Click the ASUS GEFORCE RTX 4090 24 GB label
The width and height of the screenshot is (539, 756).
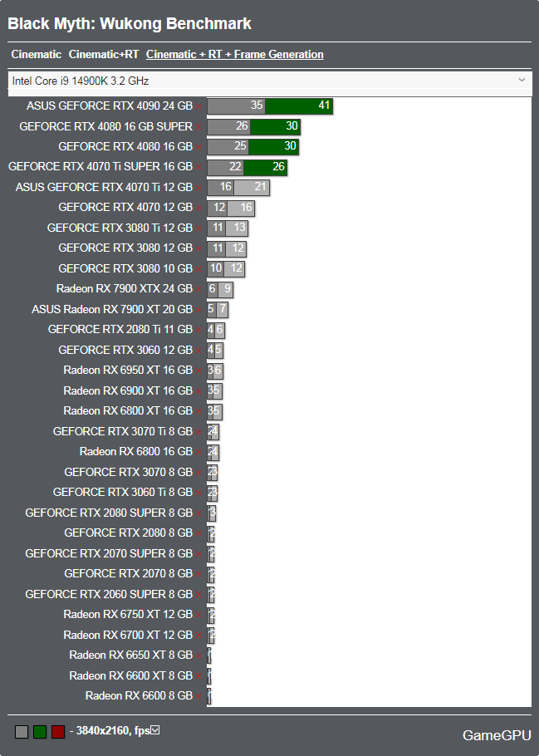110,106
